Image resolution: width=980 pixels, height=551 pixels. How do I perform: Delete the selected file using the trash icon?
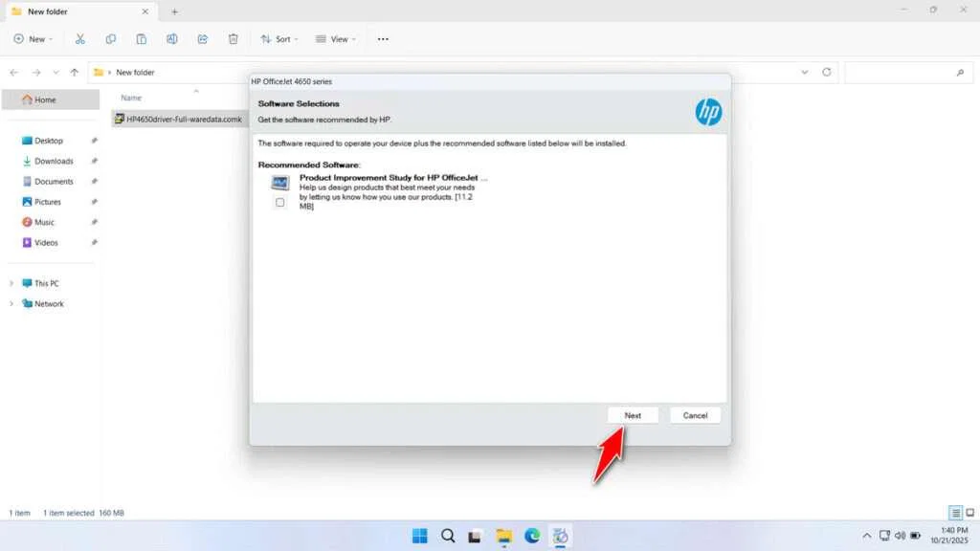[x=233, y=38]
